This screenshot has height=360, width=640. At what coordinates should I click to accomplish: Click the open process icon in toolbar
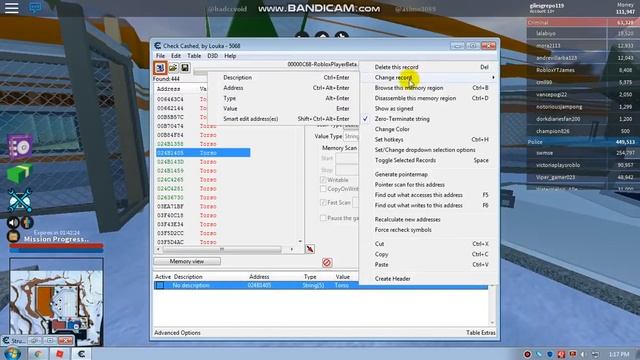pos(160,68)
